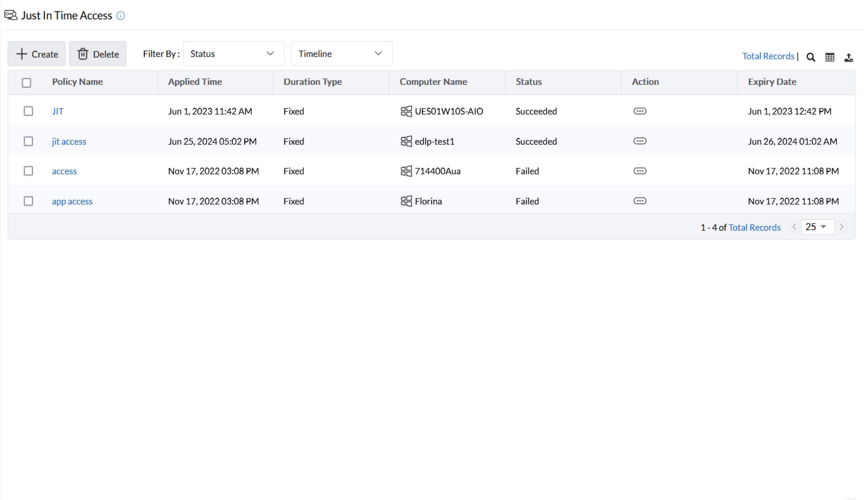Click Total Records link in toolbar
Screen dimensions: 868x500
click(768, 56)
